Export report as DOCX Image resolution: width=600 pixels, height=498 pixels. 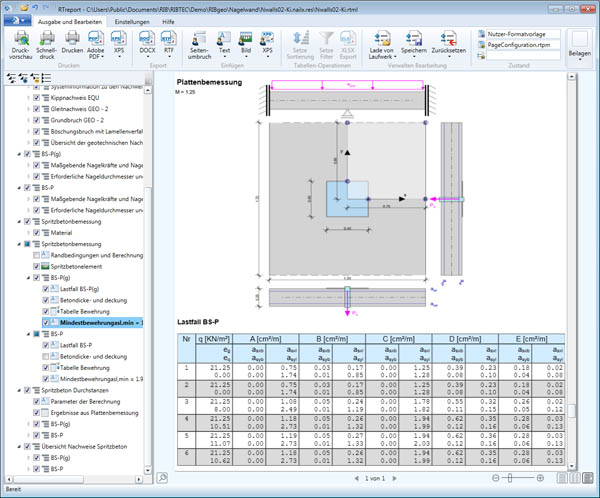(x=147, y=45)
